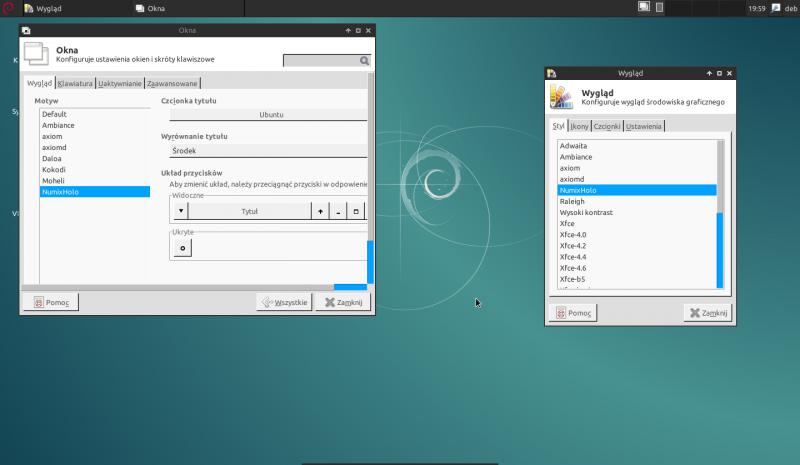This screenshot has height=465, width=800.
Task: Click the menu button icon in the Widoczne layout
Action: pyautogui.click(x=181, y=211)
